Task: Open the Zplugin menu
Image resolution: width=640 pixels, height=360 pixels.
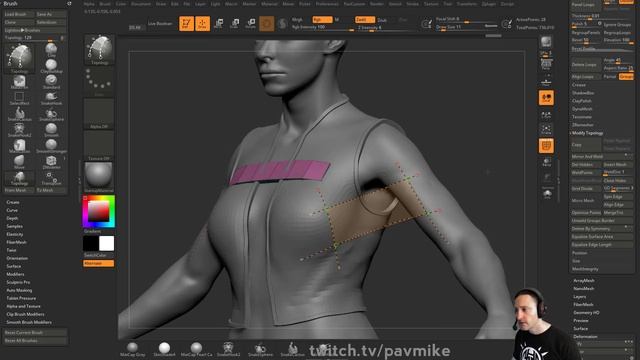Action: [489, 4]
